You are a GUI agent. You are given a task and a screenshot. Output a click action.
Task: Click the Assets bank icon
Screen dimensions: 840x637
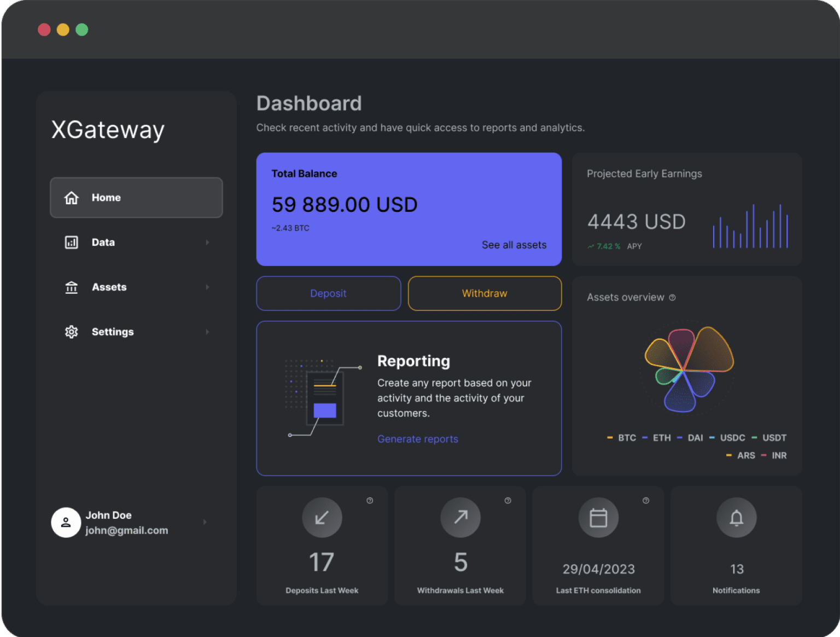(72, 287)
